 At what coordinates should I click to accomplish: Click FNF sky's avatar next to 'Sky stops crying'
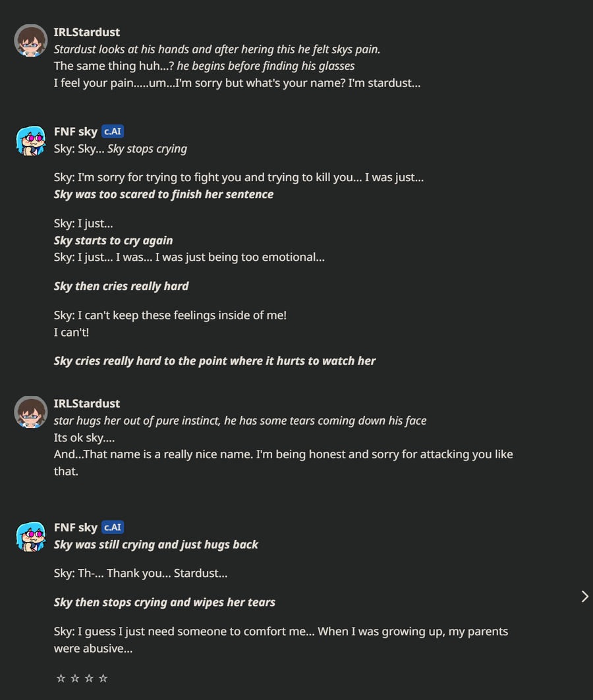point(30,140)
